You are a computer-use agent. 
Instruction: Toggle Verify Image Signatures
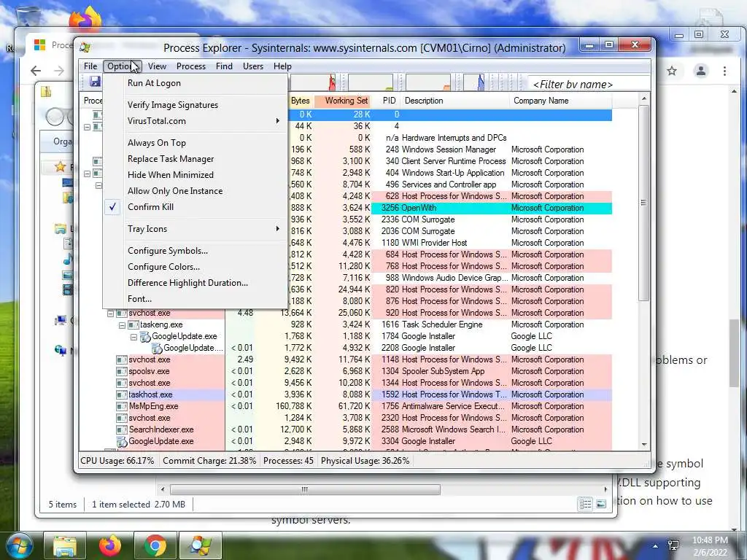click(x=196, y=105)
